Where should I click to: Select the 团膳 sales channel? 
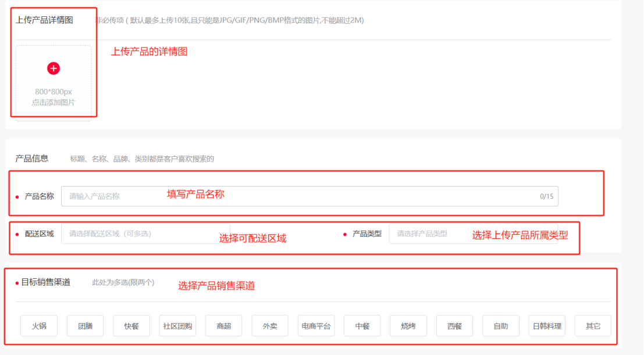pyautogui.click(x=85, y=326)
